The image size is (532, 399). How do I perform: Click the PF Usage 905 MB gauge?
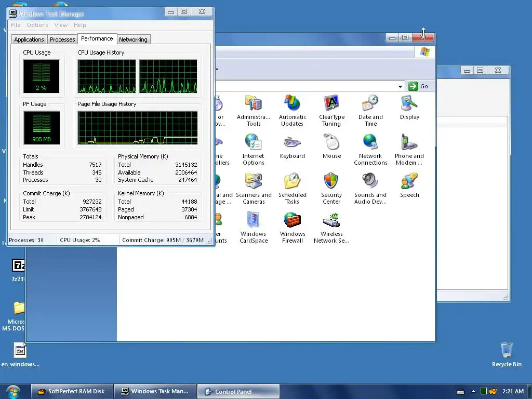[x=42, y=128]
